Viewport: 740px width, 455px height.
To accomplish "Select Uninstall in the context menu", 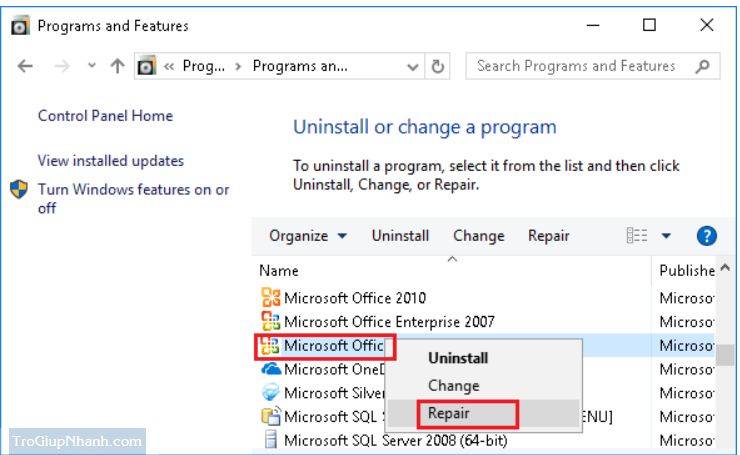I will pyautogui.click(x=458, y=357).
